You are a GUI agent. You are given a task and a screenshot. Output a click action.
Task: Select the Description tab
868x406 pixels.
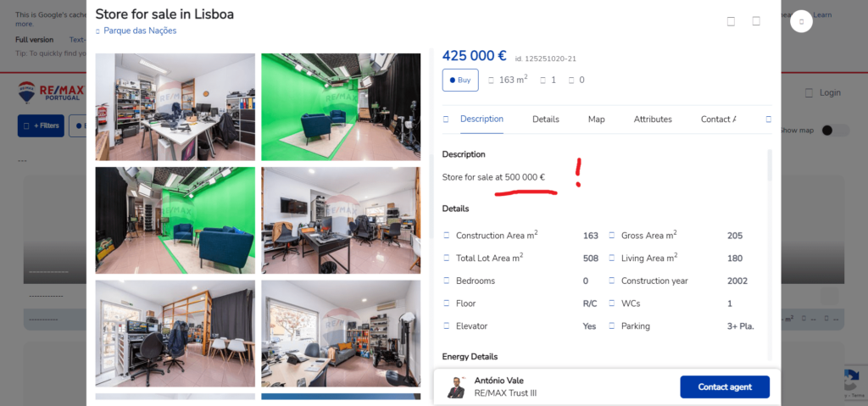pyautogui.click(x=481, y=120)
